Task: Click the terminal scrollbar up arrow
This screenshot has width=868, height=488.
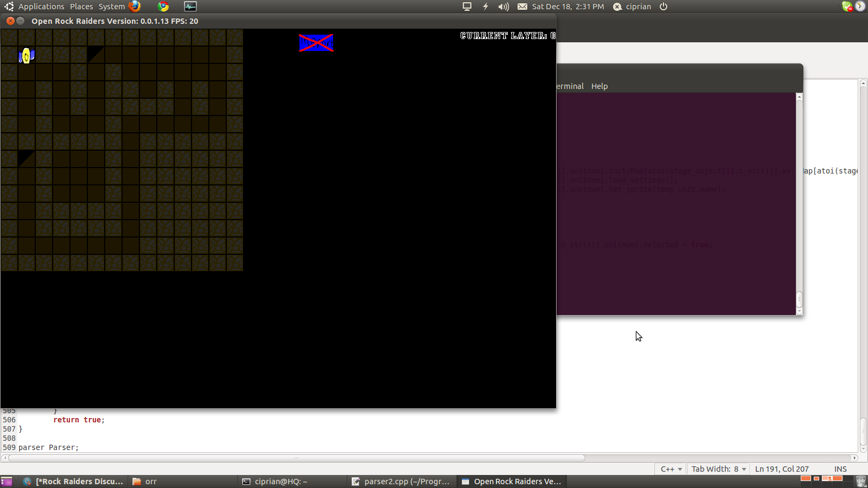Action: click(799, 97)
